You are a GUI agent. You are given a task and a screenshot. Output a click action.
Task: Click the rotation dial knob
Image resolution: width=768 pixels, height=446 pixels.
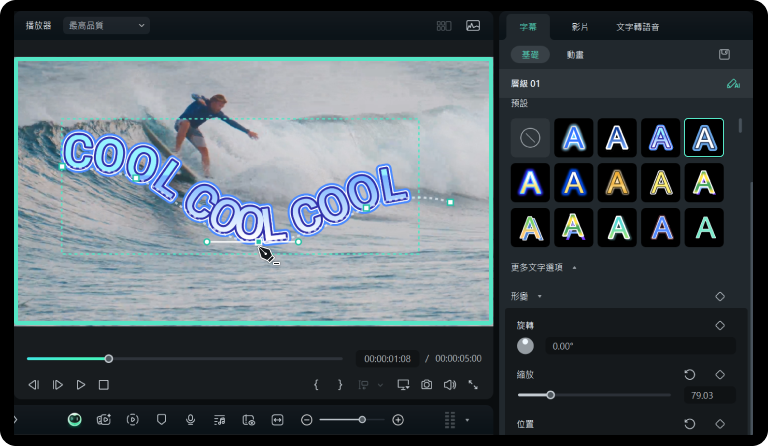[525, 346]
